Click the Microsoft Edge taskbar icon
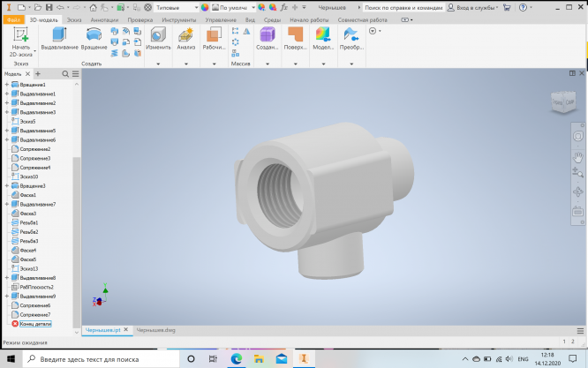This screenshot has height=368, width=588. 236,359
